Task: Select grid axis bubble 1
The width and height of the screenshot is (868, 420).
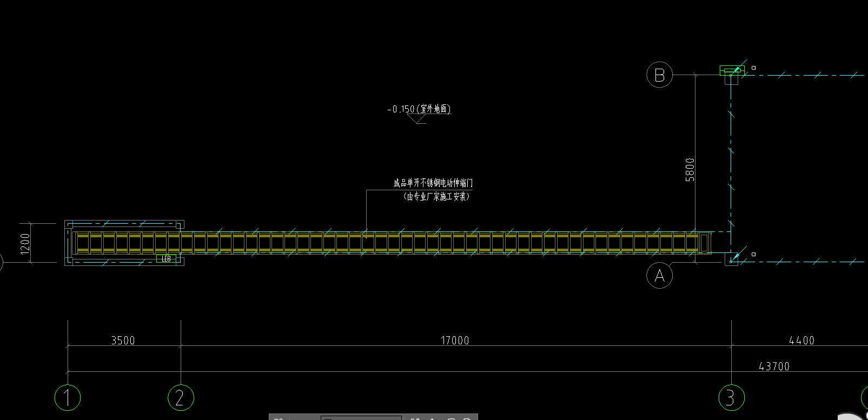Action: (68, 398)
